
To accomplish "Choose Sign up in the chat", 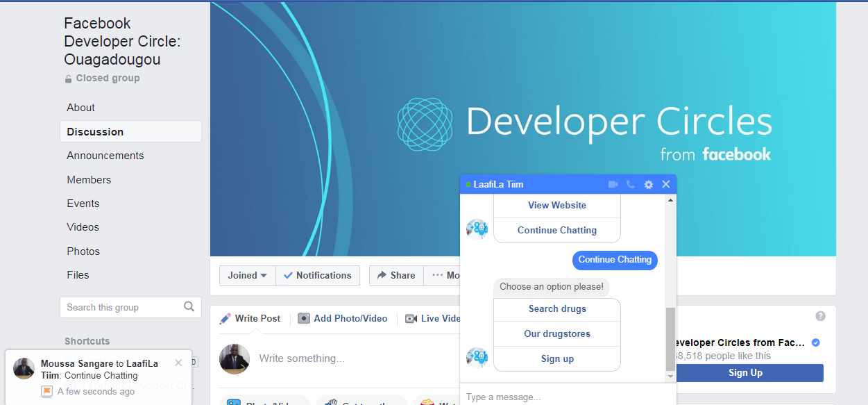I will 557,359.
